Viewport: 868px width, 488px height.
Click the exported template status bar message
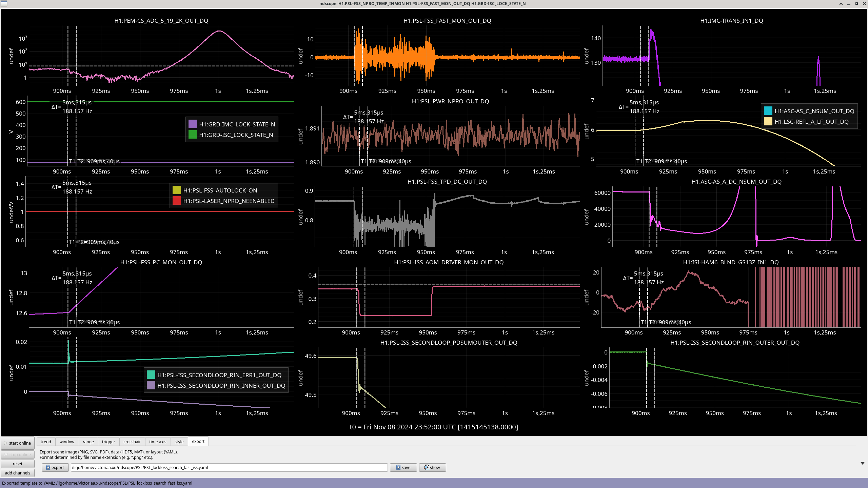tap(97, 483)
